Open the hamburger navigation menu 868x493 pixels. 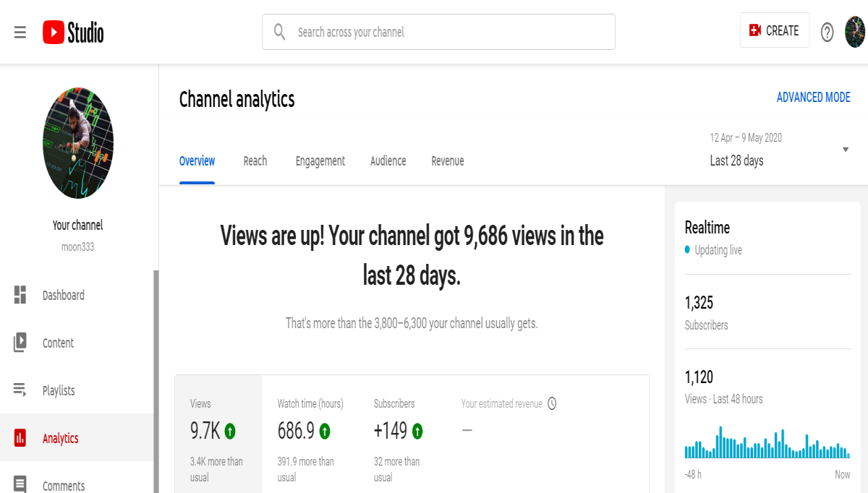[x=20, y=33]
